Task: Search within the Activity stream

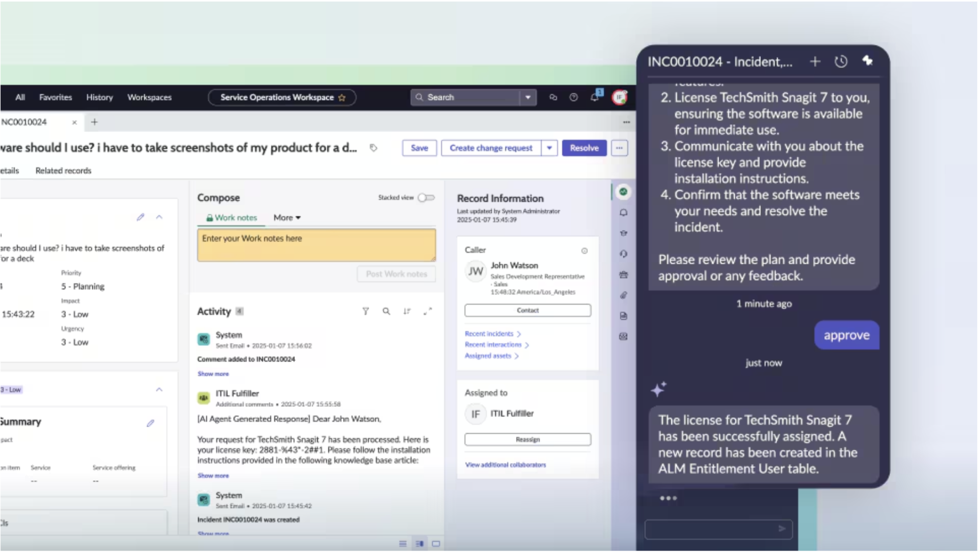Action: (386, 311)
